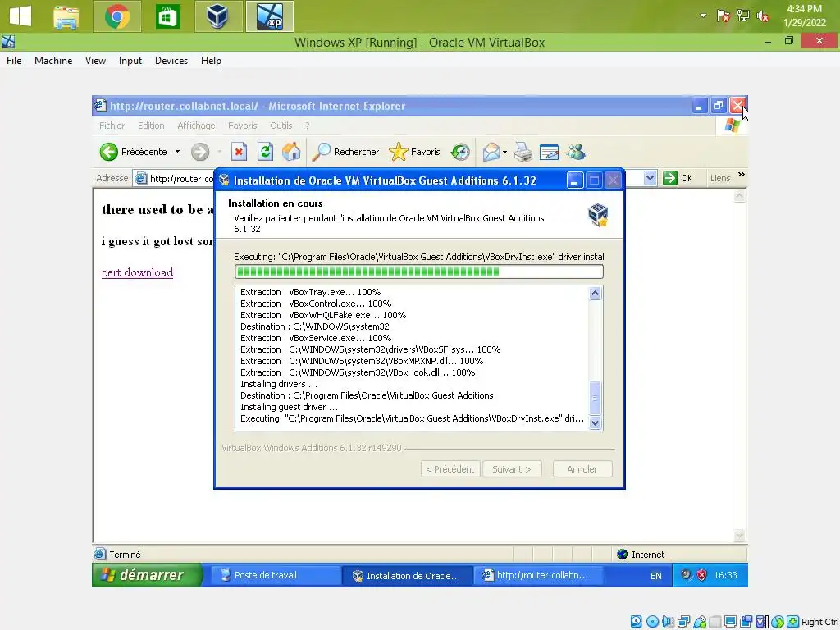Click the IE Messenger people icon

577,152
